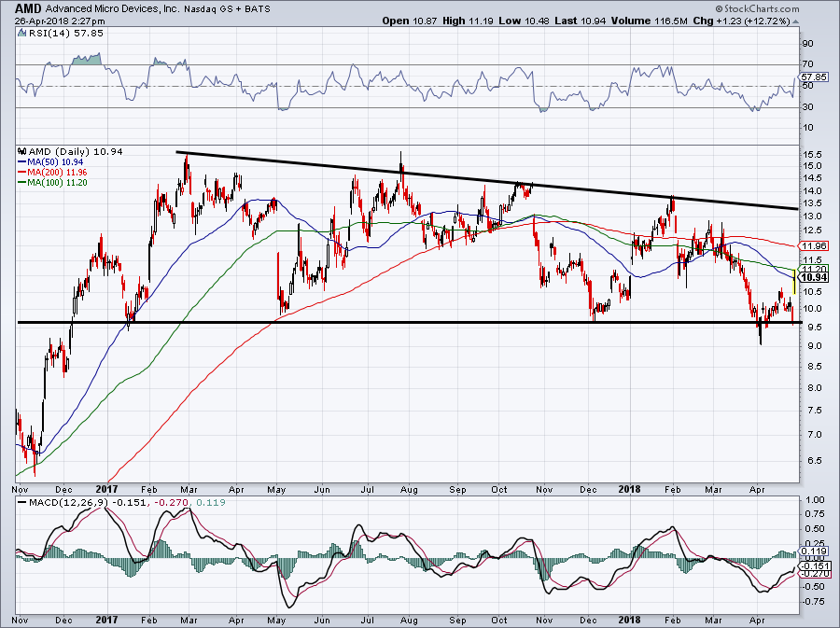840x628 pixels.
Task: Click the -0.270 signal tag on MACD axis
Action: click(x=815, y=573)
